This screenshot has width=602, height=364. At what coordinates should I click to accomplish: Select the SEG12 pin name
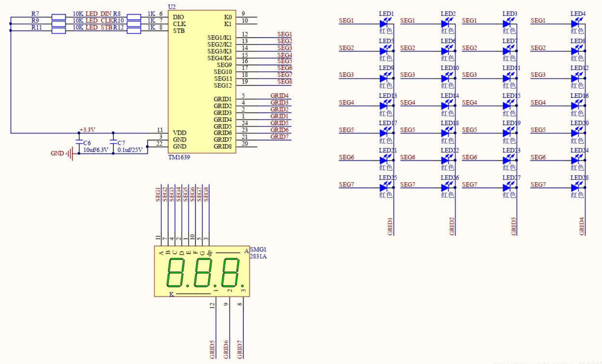[223, 85]
